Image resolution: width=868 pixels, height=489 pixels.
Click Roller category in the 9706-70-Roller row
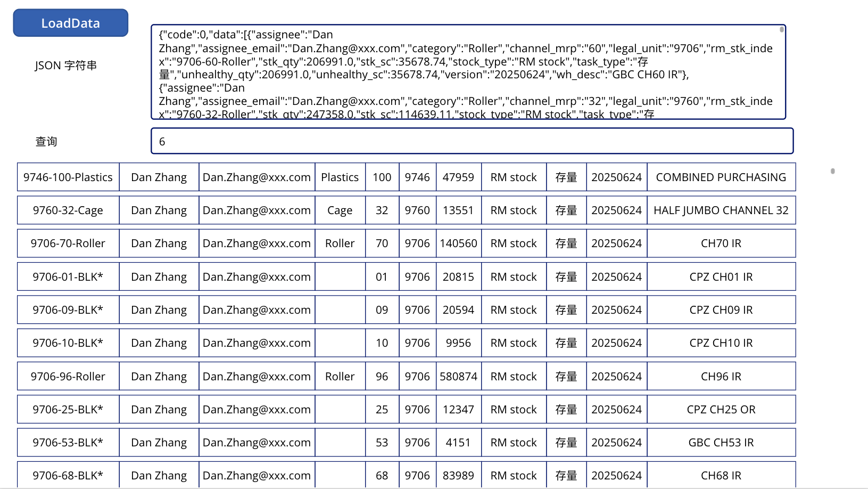(340, 243)
